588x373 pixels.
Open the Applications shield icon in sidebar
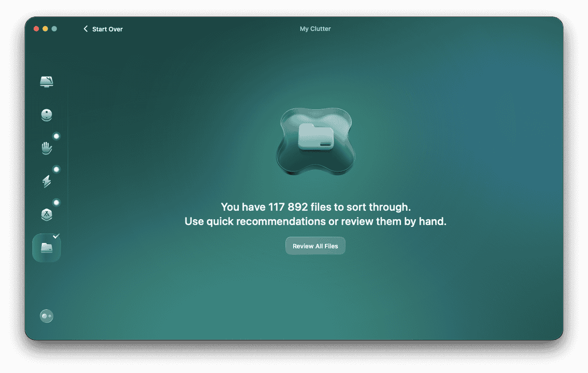point(47,214)
